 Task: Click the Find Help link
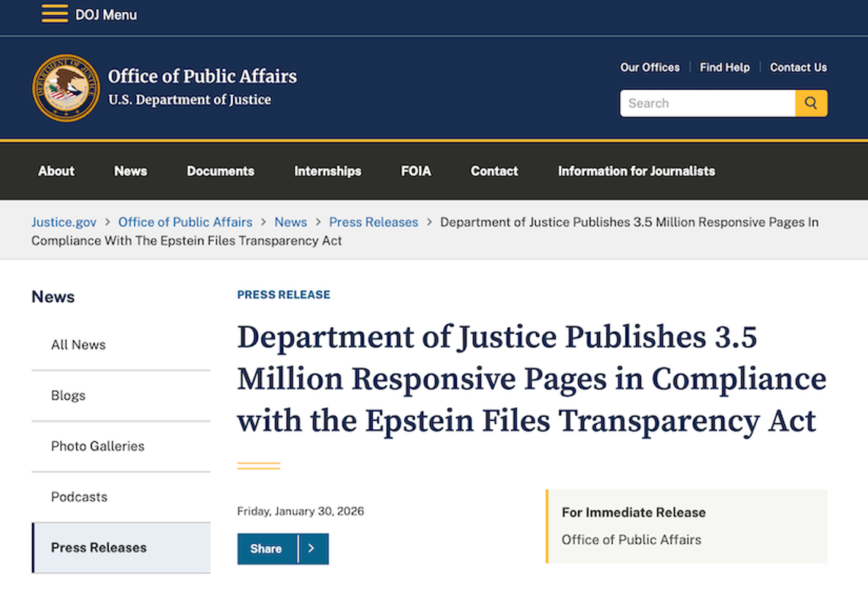724,68
